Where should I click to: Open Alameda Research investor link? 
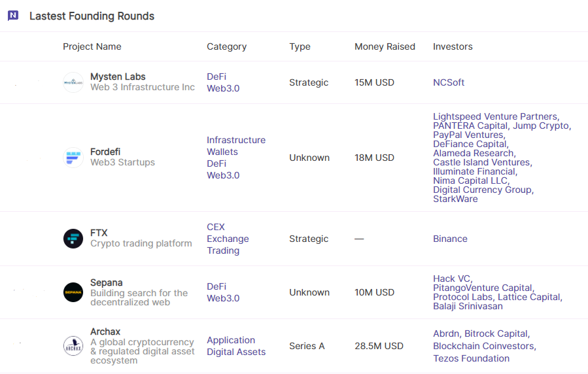474,153
